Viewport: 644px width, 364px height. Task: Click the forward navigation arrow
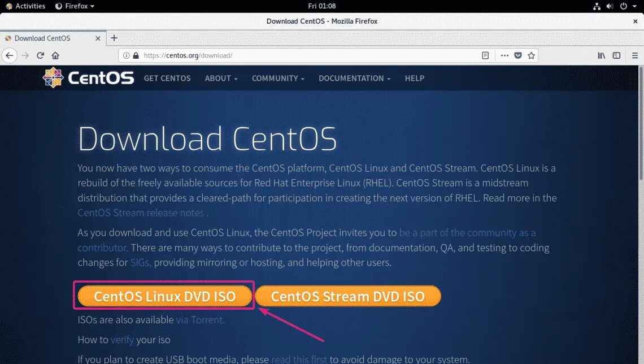pos(25,55)
